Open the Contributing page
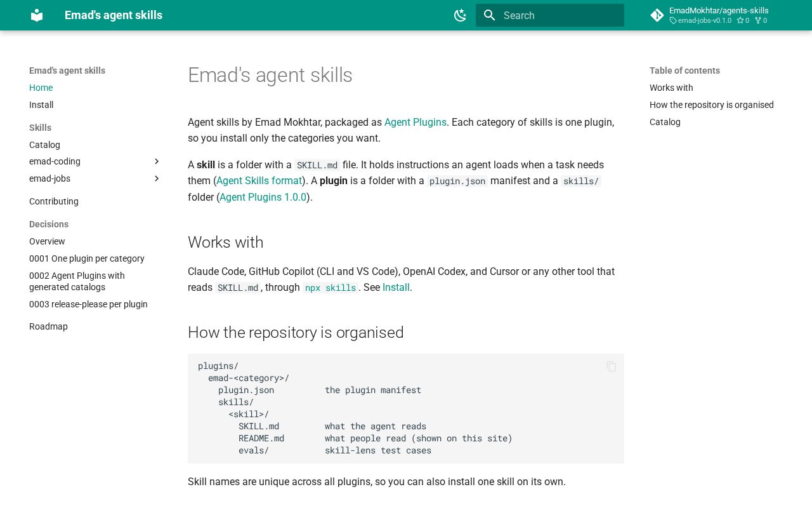 [x=54, y=201]
